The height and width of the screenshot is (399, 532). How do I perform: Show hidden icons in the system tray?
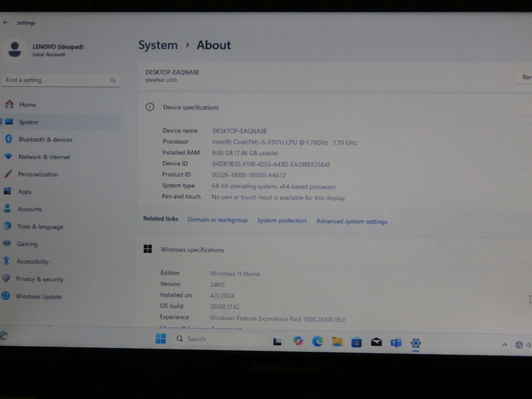[x=504, y=345]
